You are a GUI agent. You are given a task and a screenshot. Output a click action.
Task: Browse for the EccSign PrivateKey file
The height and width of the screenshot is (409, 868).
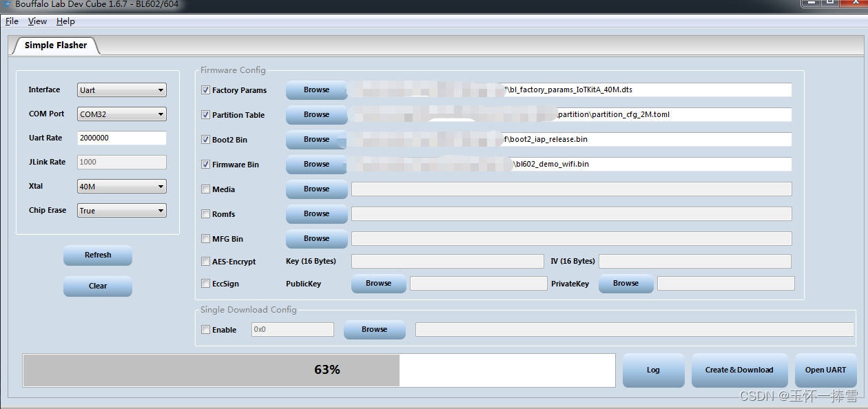[x=626, y=284]
